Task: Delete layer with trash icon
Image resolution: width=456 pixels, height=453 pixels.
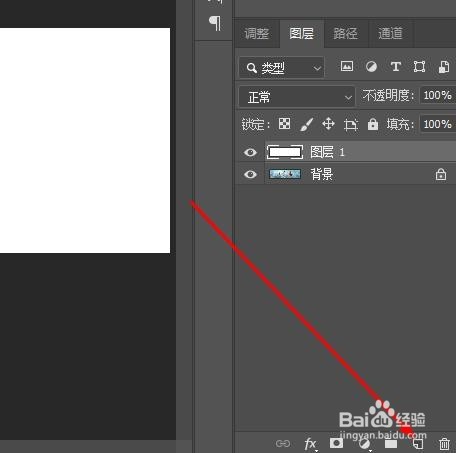Action: [444, 444]
